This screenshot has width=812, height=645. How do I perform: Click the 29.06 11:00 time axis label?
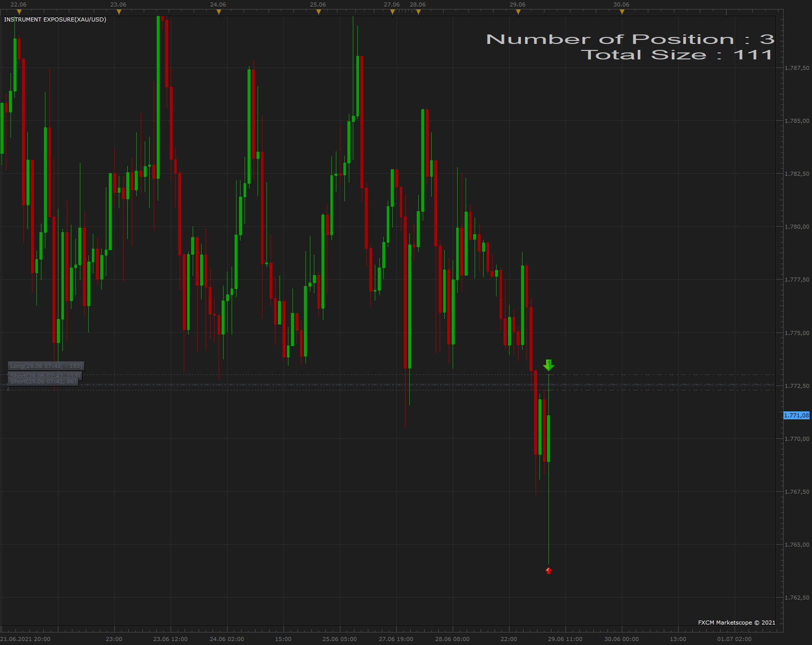point(565,639)
